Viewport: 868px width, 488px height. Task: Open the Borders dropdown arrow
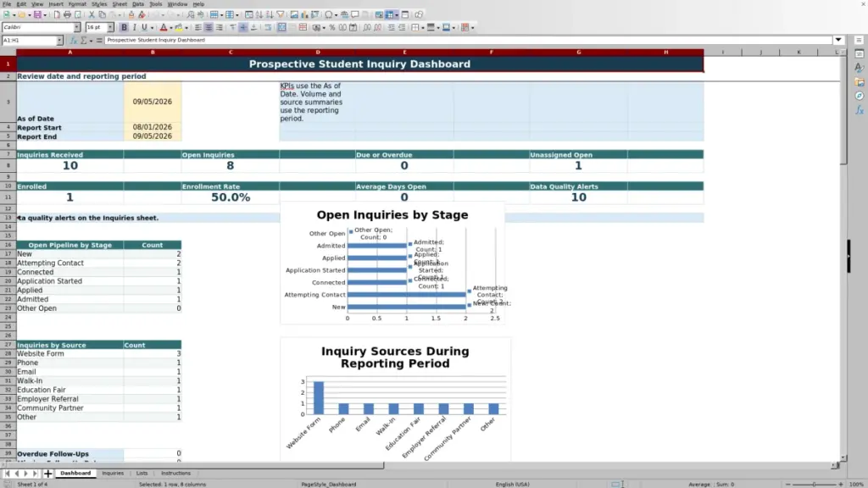422,27
